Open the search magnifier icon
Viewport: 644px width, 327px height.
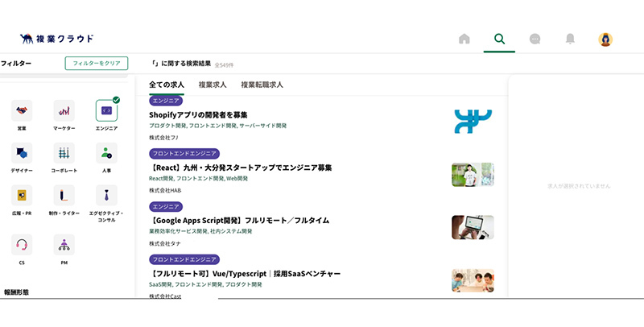(x=499, y=39)
